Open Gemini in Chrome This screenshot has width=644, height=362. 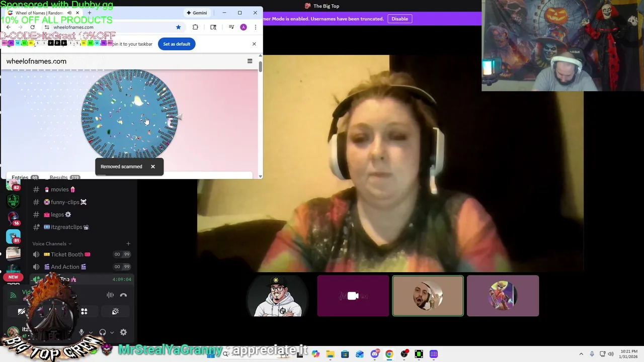tap(197, 13)
